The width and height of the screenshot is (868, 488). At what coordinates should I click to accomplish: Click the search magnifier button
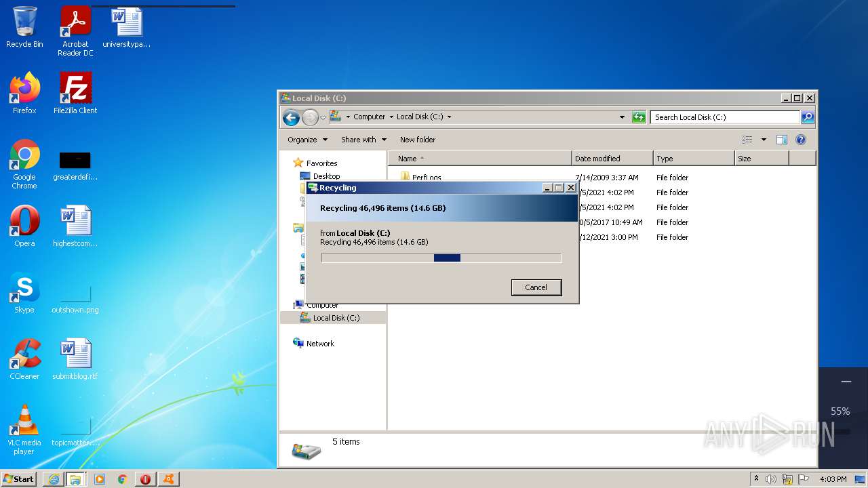pyautogui.click(x=808, y=117)
